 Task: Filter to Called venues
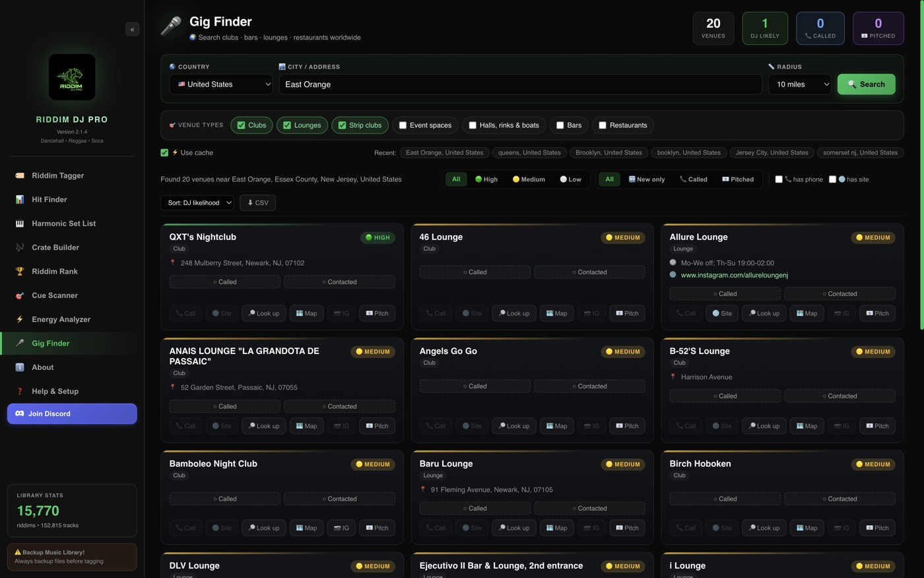point(694,179)
